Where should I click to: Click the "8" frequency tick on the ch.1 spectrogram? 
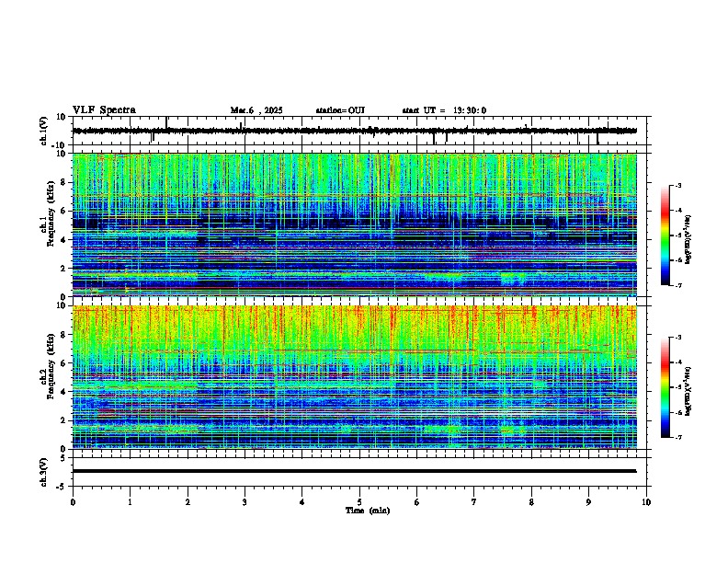coord(64,182)
